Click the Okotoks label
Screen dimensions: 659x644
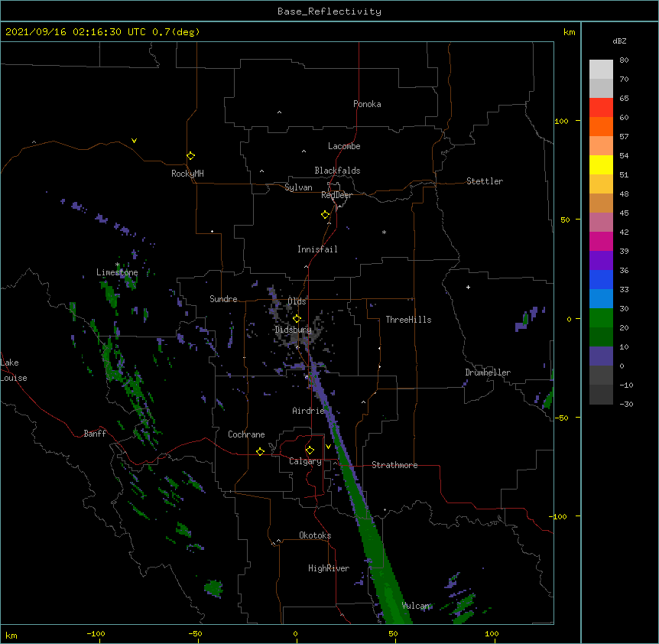pos(315,535)
